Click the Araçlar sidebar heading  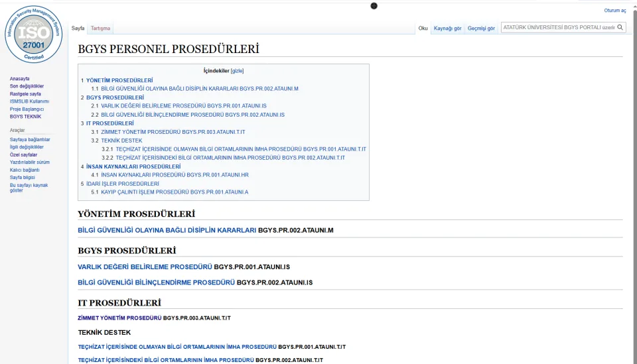[17, 130]
